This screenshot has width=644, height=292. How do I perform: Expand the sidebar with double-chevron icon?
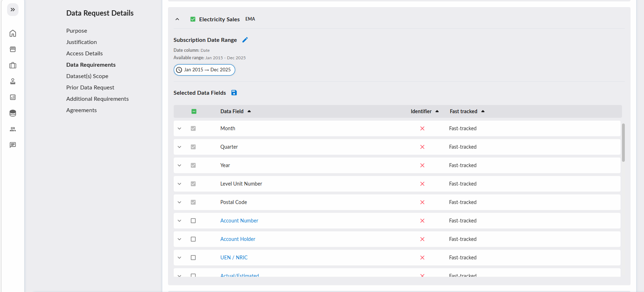tap(13, 10)
